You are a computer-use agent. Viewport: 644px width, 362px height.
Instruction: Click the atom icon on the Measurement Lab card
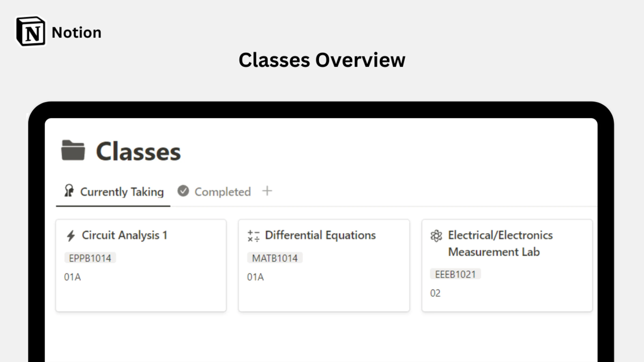[x=436, y=235]
